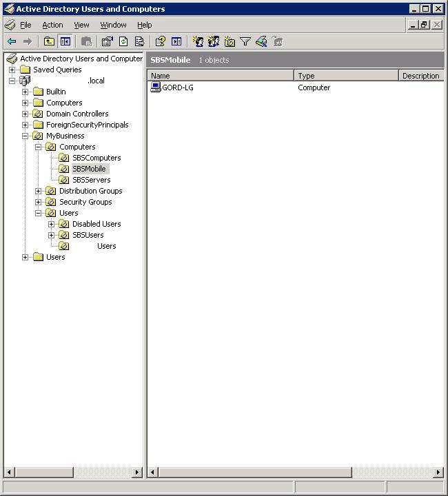Click the Add selected objects to group icon
Viewport: 448px width, 496px height.
[x=278, y=41]
